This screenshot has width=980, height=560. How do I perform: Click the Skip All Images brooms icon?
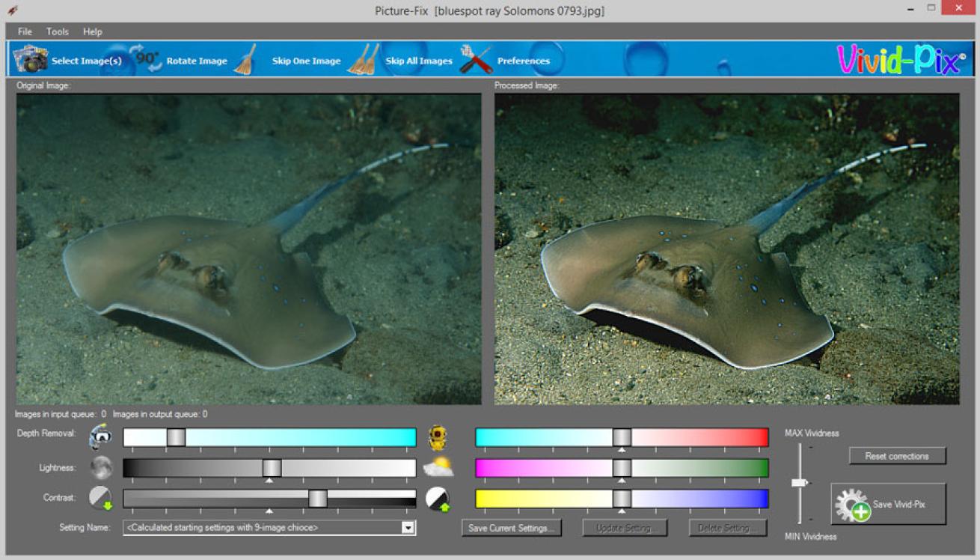coord(364,60)
